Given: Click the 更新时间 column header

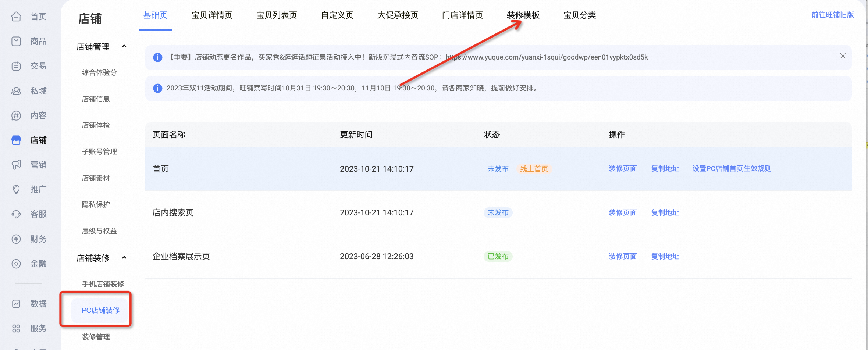Looking at the screenshot, I should (356, 135).
